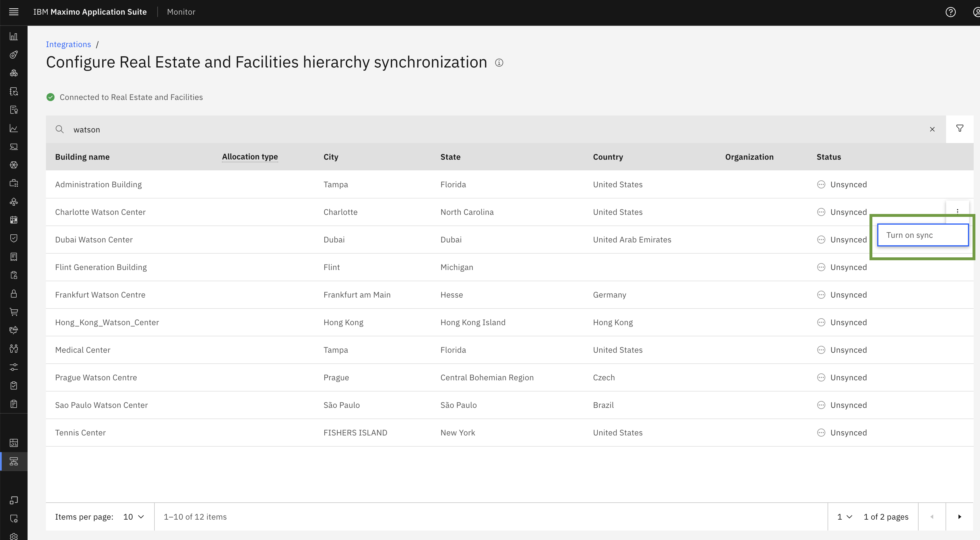This screenshot has width=980, height=540.
Task: Click the 1–10 of 12 items text
Action: tap(195, 517)
